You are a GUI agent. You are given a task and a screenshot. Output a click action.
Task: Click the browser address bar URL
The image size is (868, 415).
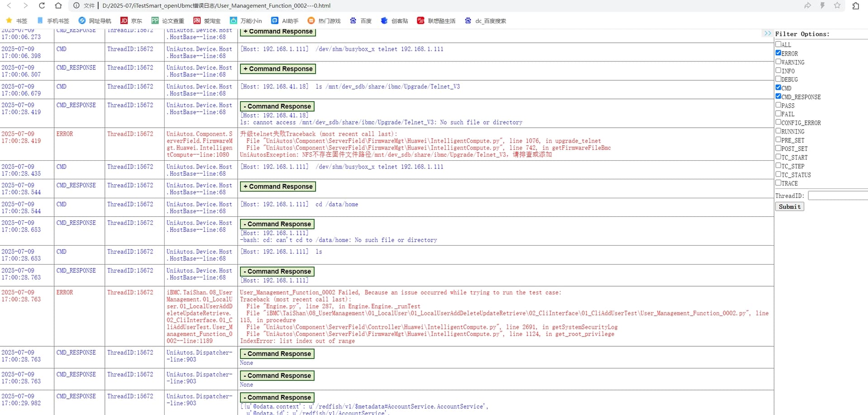[216, 6]
